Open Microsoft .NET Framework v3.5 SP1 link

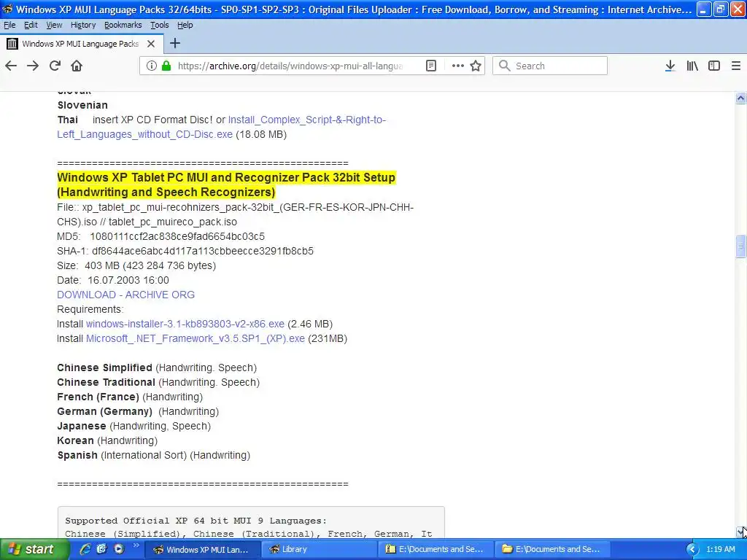click(196, 338)
